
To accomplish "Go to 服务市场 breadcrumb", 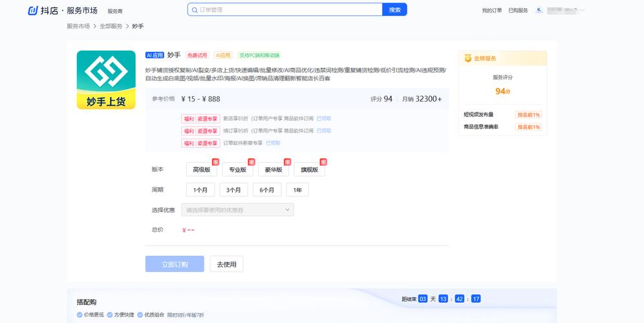I will [78, 26].
